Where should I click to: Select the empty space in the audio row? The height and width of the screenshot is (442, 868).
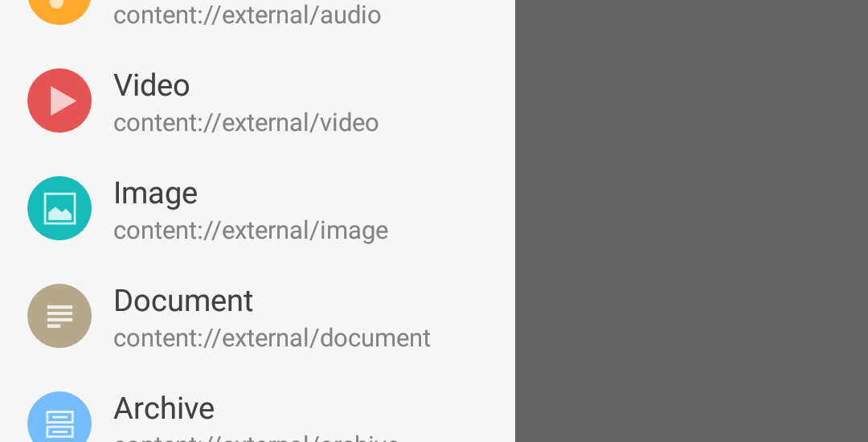(x=448, y=14)
